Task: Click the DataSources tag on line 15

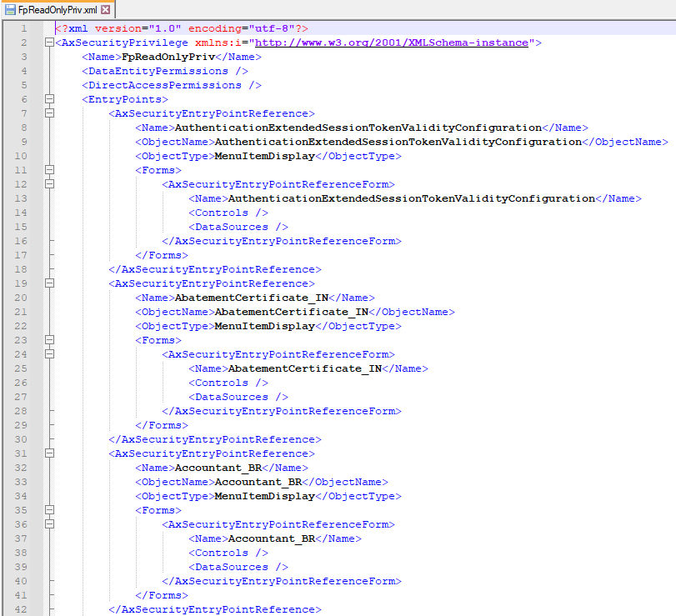Action: click(x=238, y=228)
